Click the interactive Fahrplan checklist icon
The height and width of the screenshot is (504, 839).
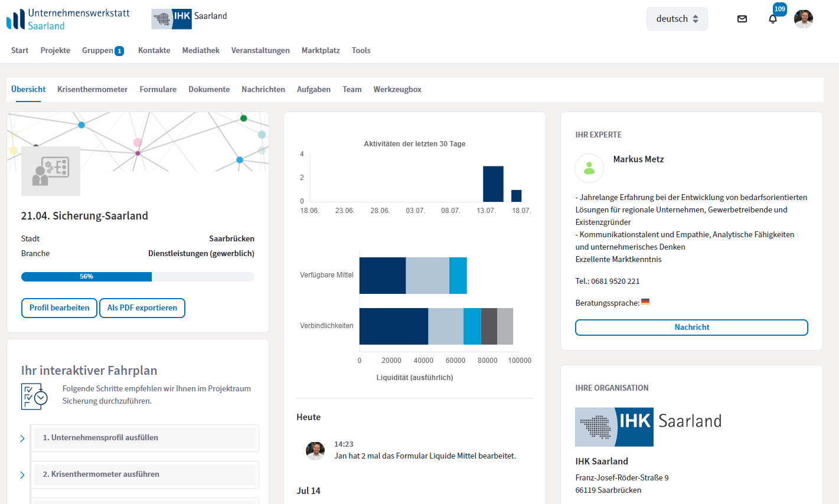[x=34, y=397]
